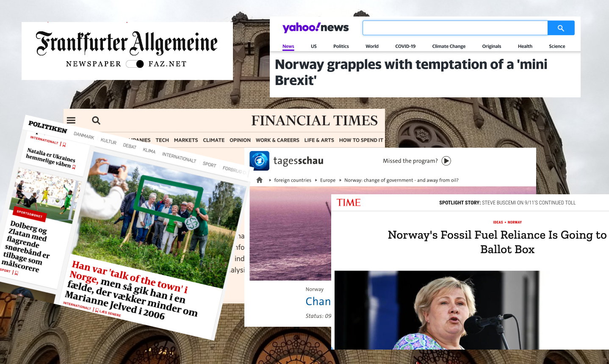
Task: Click the yahoo!news logo
Action: click(316, 28)
